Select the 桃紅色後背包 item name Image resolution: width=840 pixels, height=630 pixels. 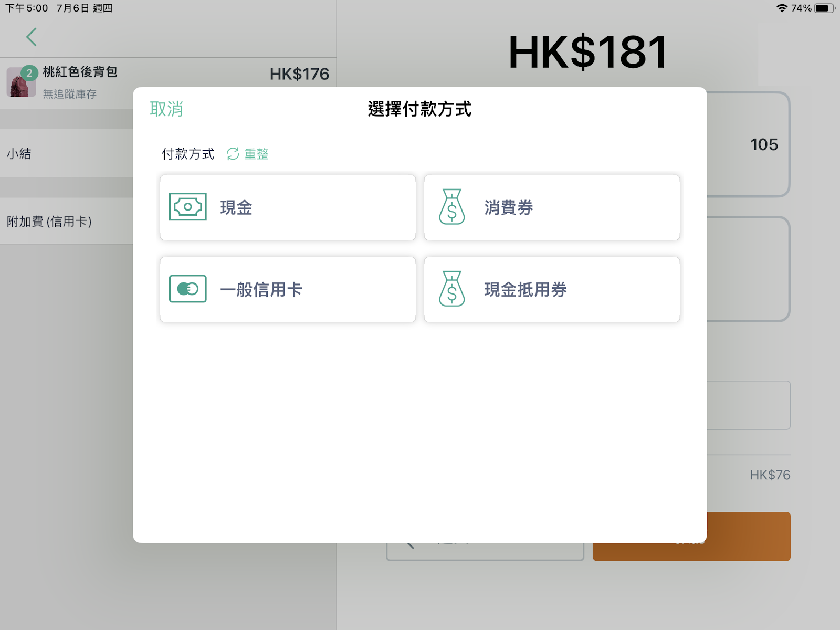80,72
